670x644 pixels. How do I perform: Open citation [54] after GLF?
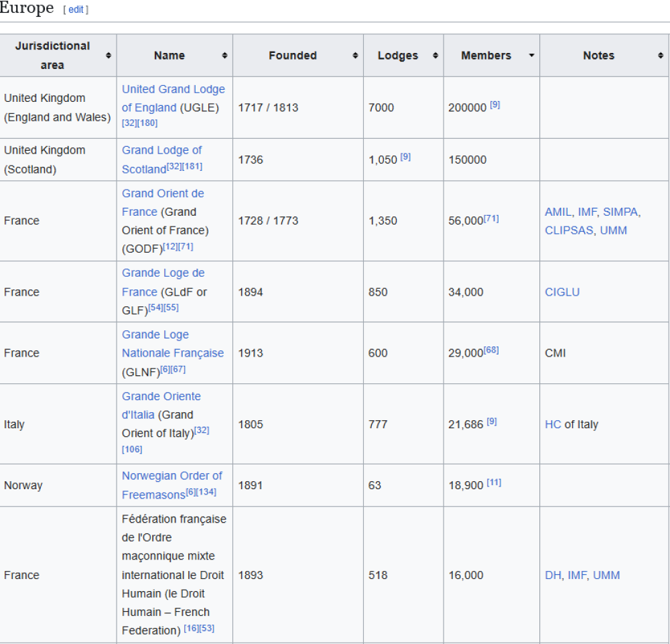pos(155,307)
